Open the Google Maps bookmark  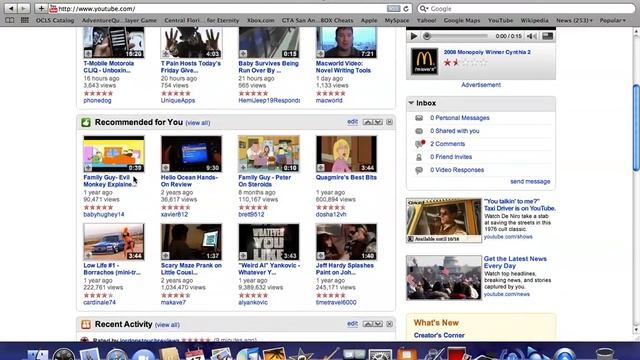(462, 20)
